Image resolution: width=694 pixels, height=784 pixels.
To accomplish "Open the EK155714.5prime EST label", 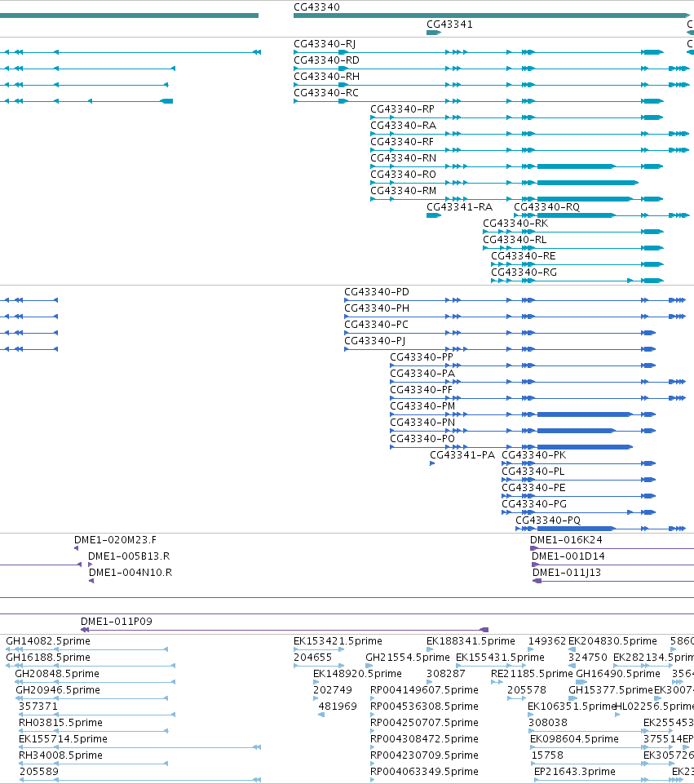I will 63,739.
